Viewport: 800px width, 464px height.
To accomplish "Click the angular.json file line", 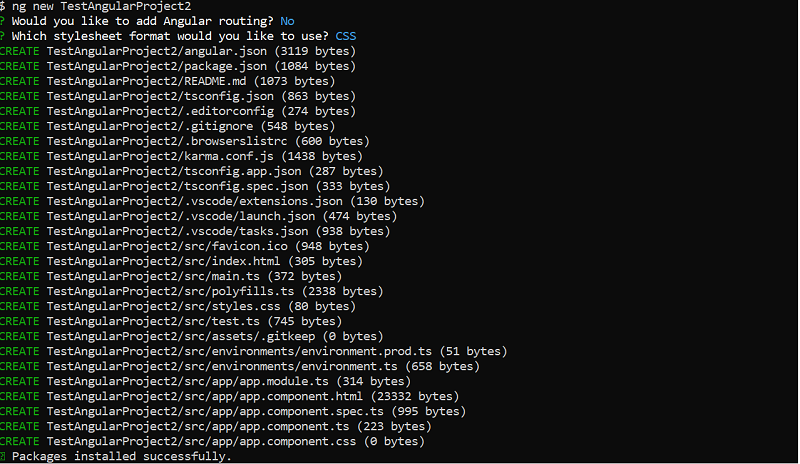I will click(200, 51).
